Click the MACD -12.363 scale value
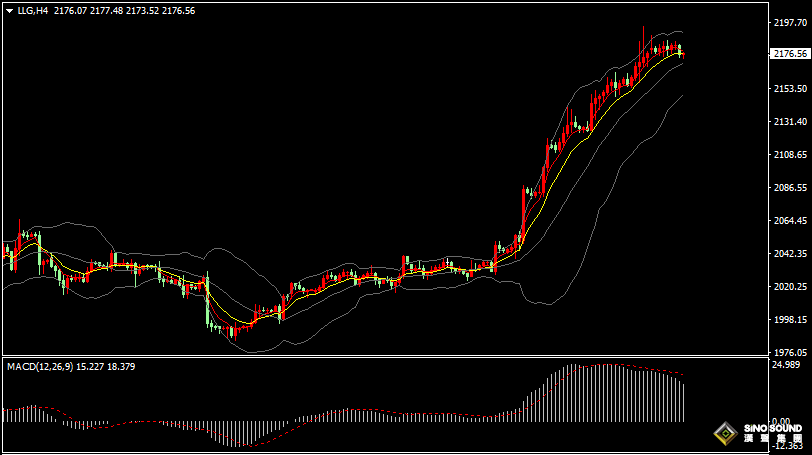812x455 pixels. [x=788, y=447]
